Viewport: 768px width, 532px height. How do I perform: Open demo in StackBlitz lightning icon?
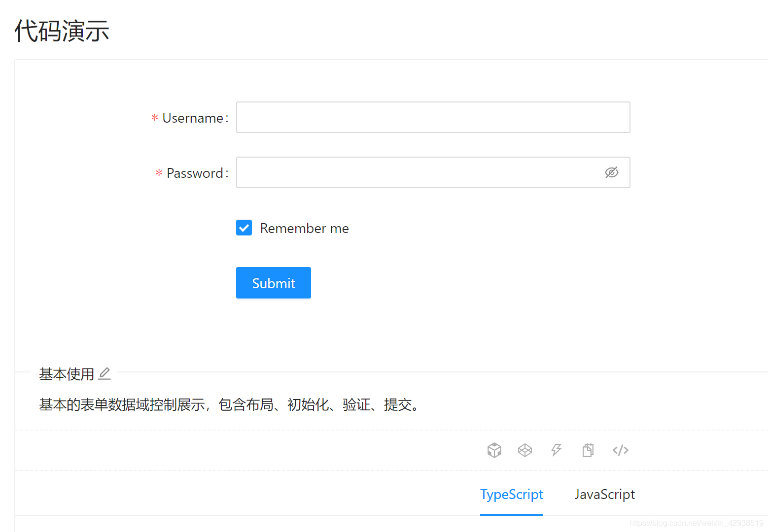click(x=556, y=450)
